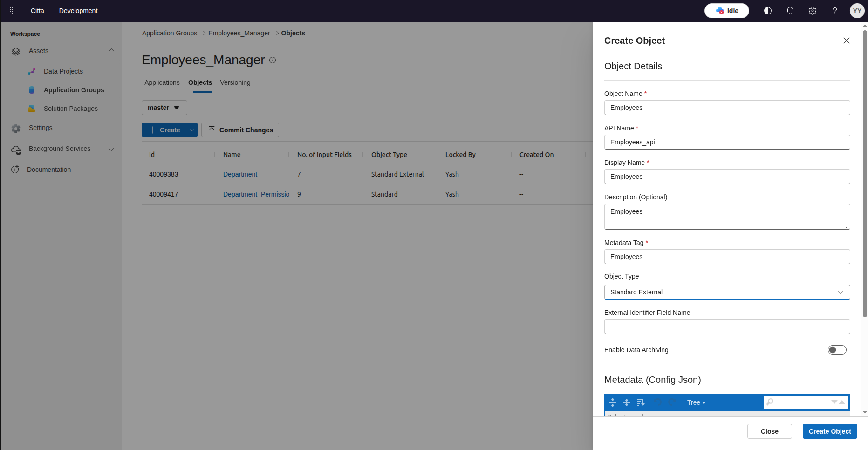Switch JSON editor Tree mode dropdown
Viewport: 868px width, 450px height.
tap(696, 402)
